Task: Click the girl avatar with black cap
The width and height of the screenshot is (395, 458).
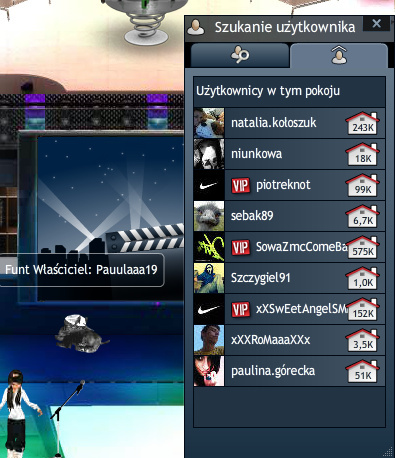Action: click(x=17, y=413)
